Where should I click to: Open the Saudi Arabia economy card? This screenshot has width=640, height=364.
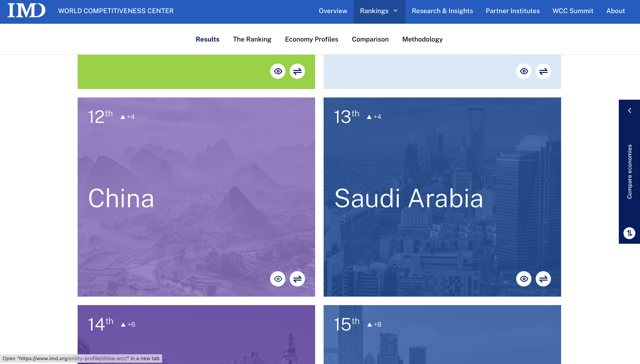442,197
